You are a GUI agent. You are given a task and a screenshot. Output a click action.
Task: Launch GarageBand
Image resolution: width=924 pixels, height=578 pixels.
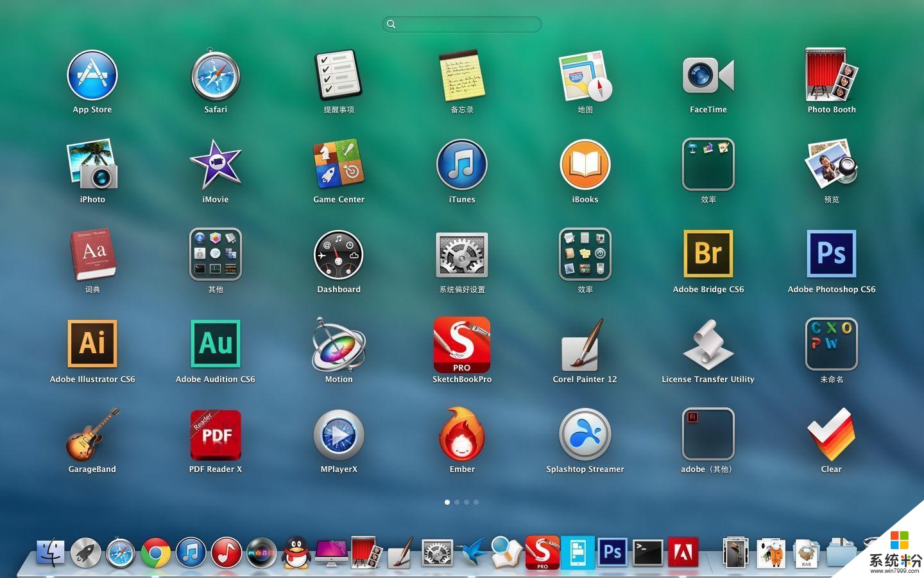coord(92,434)
